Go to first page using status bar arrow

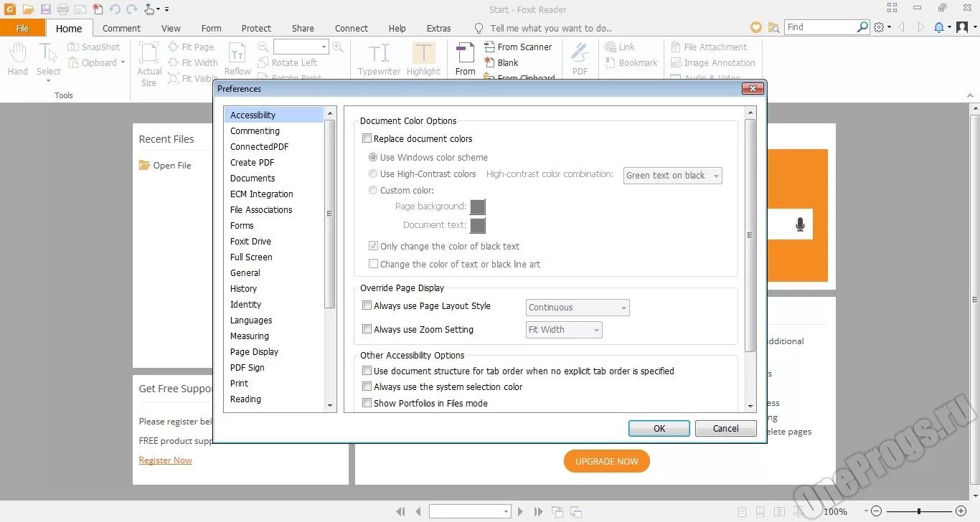point(400,512)
